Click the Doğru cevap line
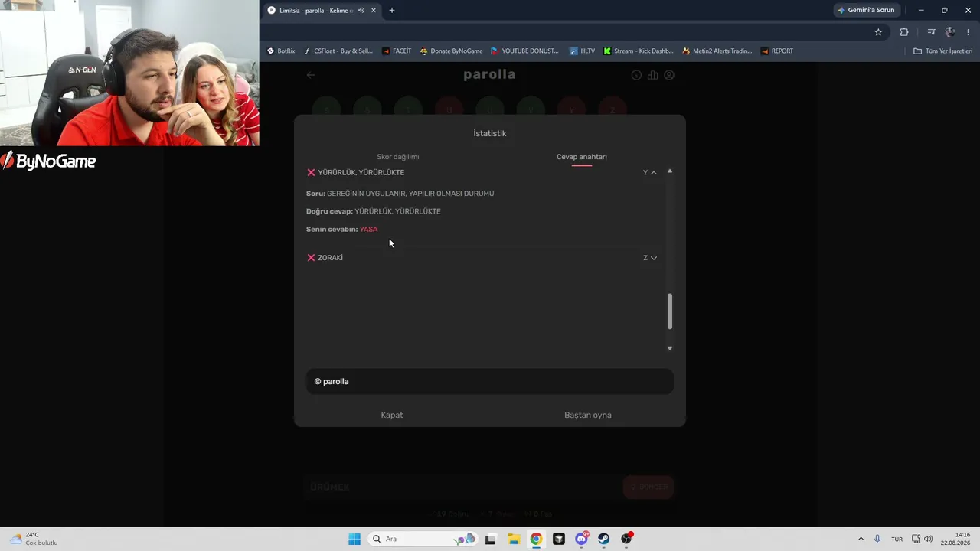 point(374,211)
